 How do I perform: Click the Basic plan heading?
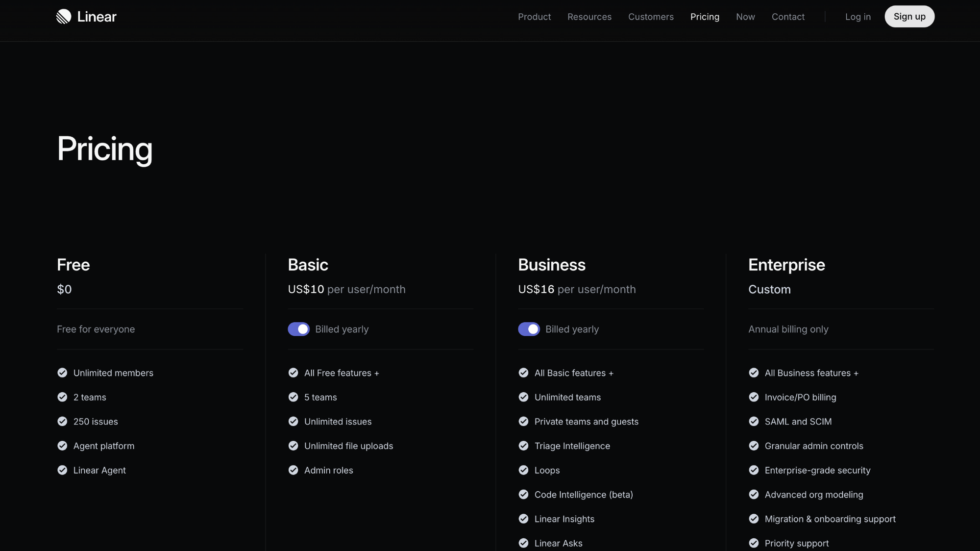click(308, 265)
